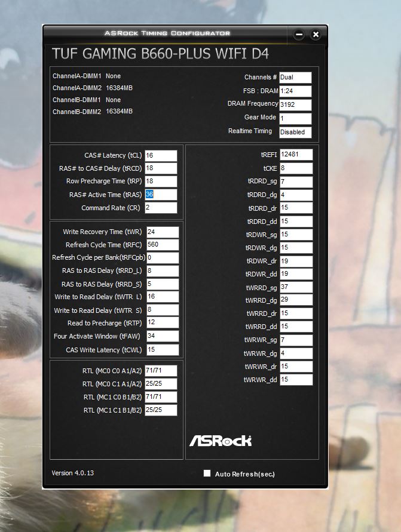
Task: Click the tWRWR_dd field
Action: click(x=296, y=379)
